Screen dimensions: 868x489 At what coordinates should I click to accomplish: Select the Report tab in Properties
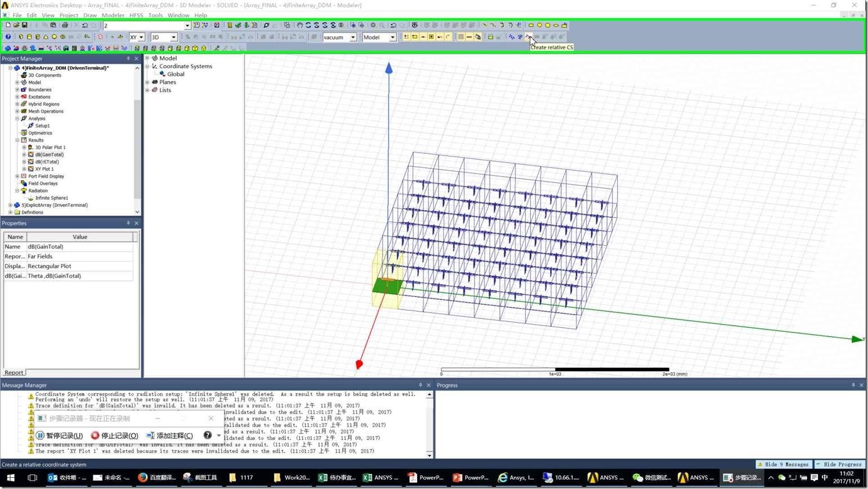(14, 372)
